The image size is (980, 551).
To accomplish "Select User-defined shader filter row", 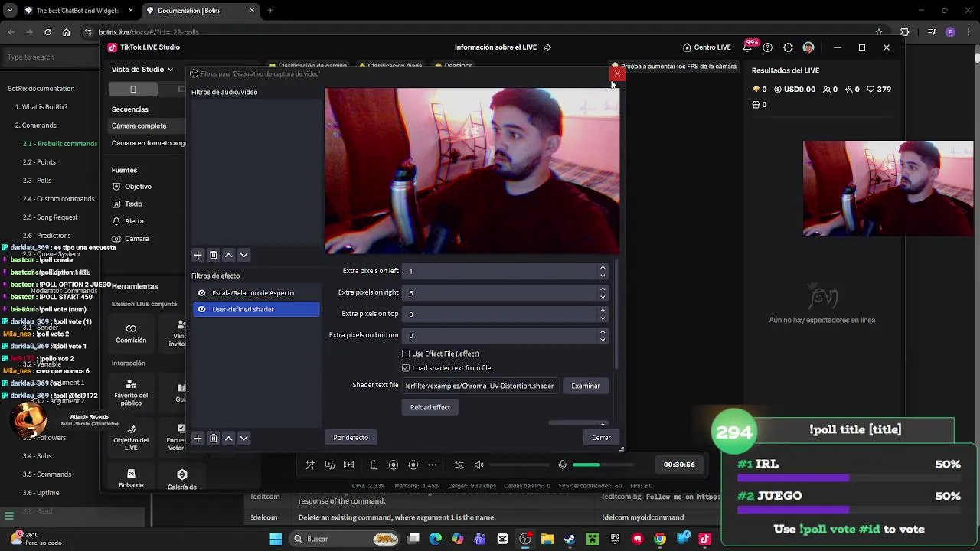I will click(x=256, y=309).
